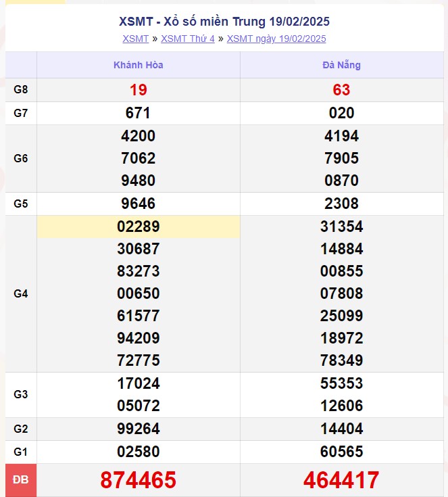
Task: Click G6 number 0870
Action: 341,181
